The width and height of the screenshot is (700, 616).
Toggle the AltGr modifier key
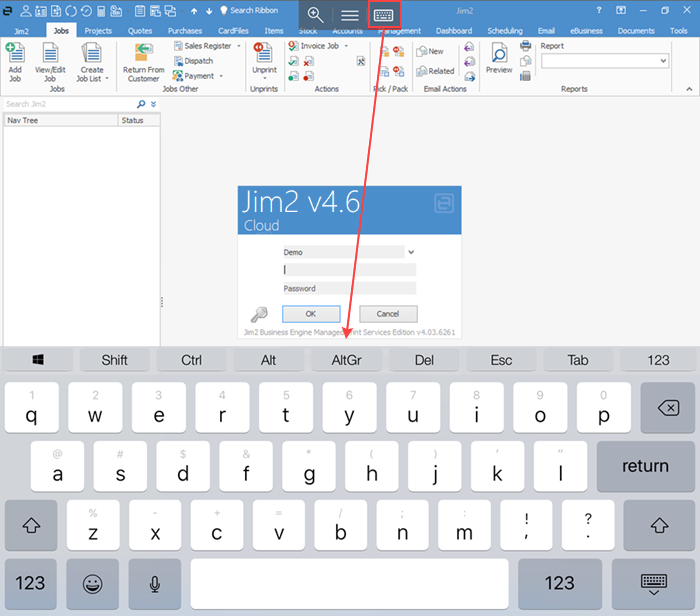346,360
